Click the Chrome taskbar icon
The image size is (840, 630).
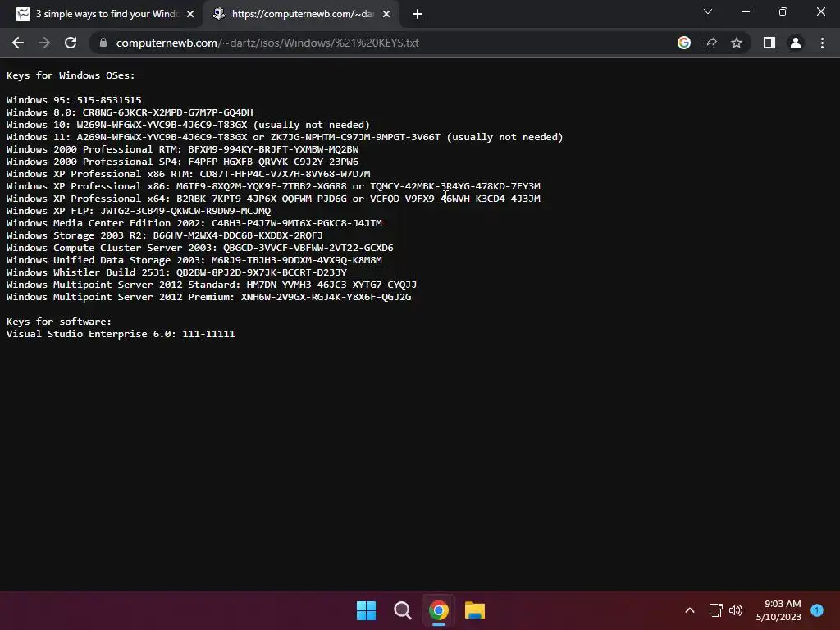click(439, 610)
